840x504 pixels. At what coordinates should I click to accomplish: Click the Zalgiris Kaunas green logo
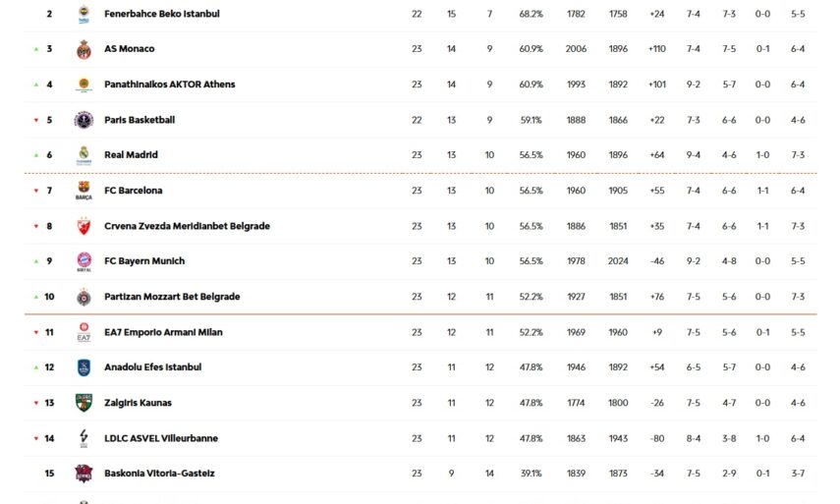tap(84, 403)
